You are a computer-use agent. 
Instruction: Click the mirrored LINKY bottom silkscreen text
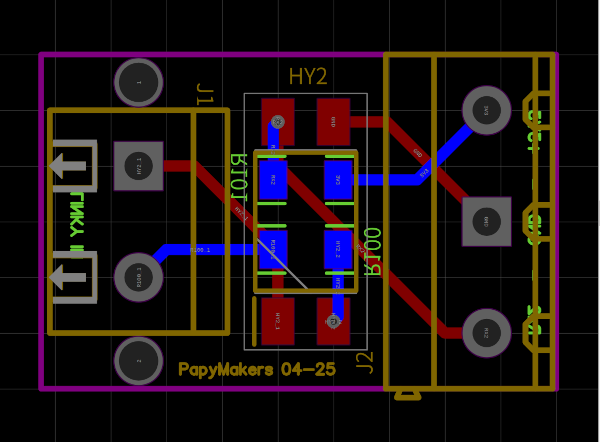77,225
